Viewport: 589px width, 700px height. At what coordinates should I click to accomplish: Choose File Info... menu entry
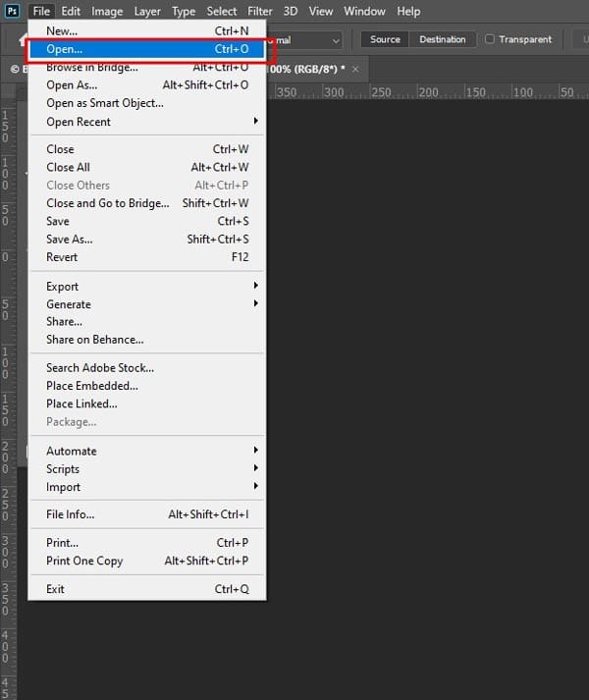pyautogui.click(x=147, y=514)
